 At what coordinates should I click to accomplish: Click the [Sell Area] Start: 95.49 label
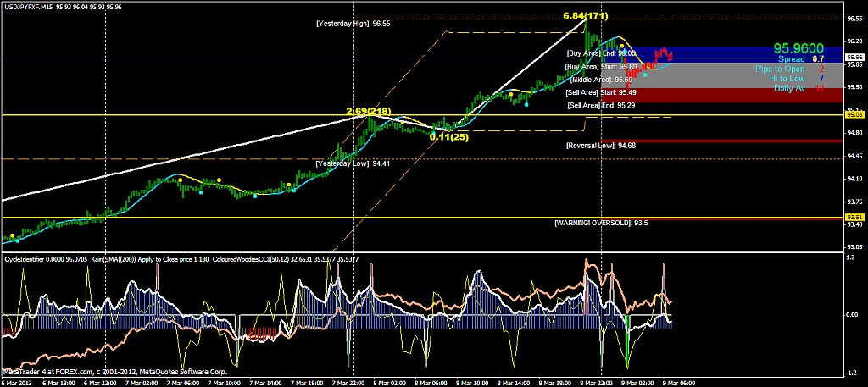(x=601, y=92)
